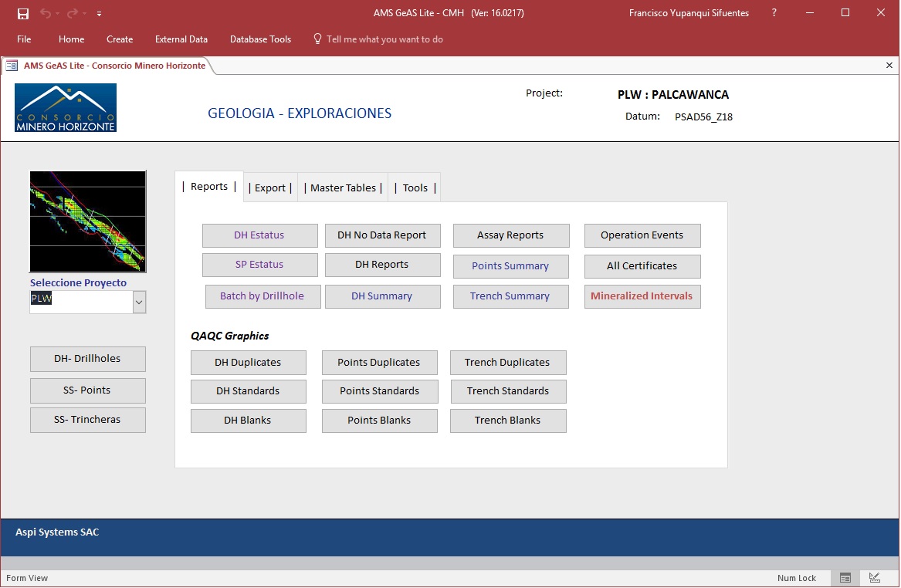Close the AMS GeAS Lite document tab
The image size is (901, 588).
point(889,66)
